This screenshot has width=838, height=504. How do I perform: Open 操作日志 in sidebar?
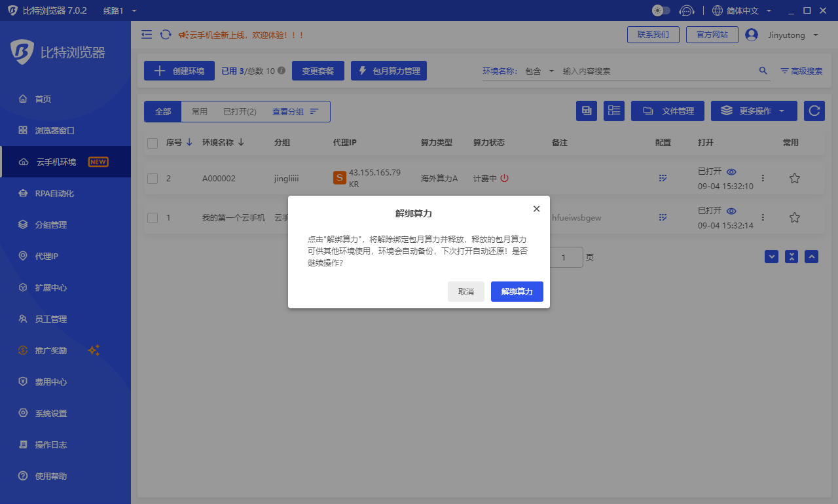pyautogui.click(x=65, y=444)
